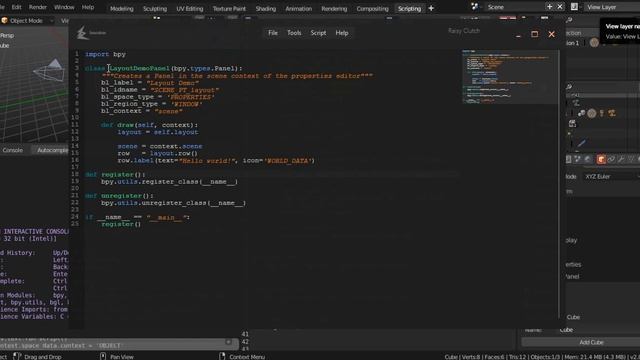This screenshot has height=360, width=640.
Task: Click the LayoutDemoPanel class name
Action: click(x=139, y=68)
